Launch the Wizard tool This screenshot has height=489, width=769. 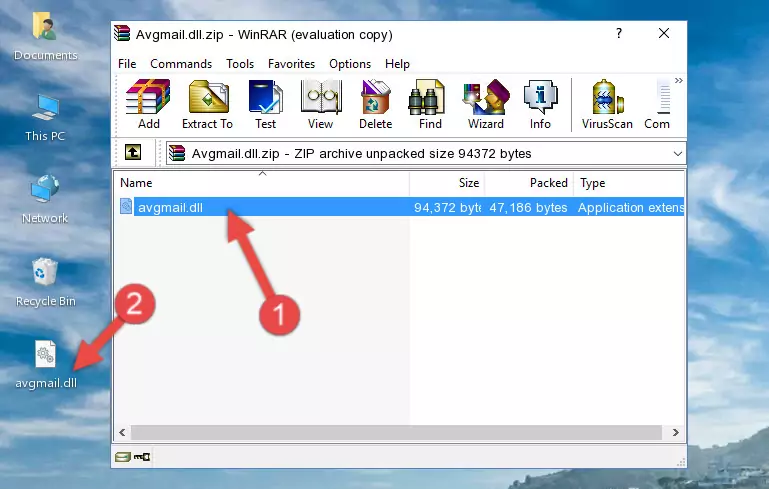point(486,104)
